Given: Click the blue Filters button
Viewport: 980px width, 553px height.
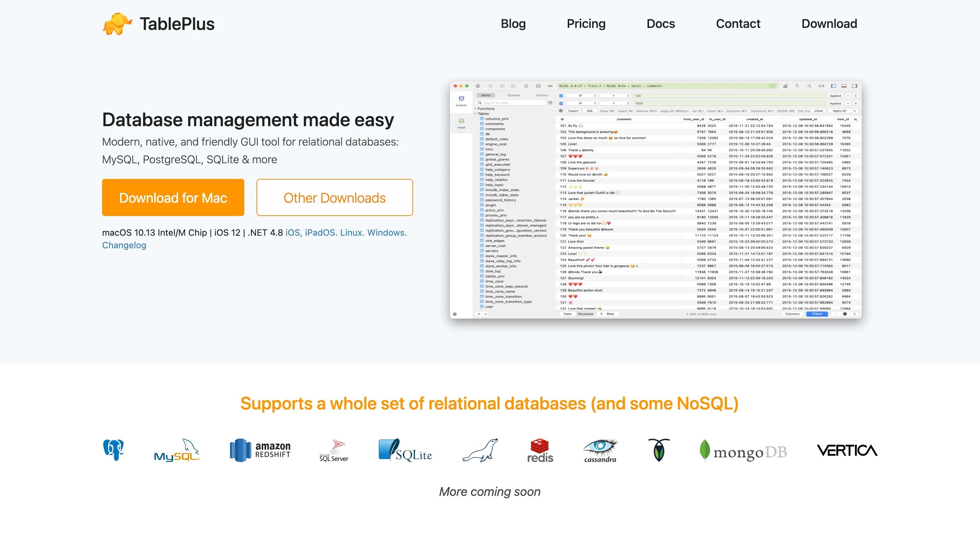Looking at the screenshot, I should pos(817,314).
